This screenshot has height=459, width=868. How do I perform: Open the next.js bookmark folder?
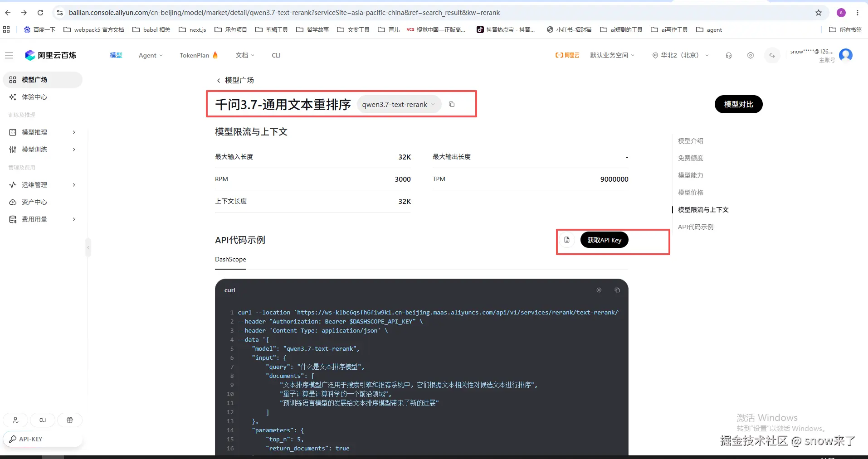point(192,29)
